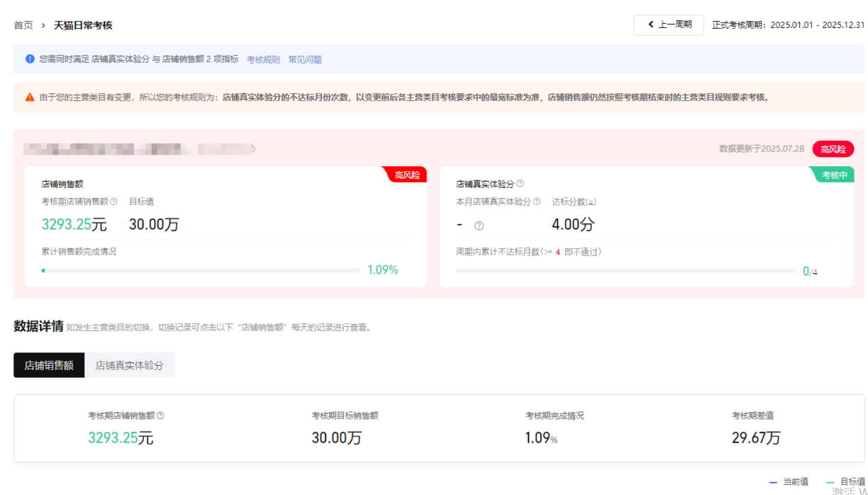This screenshot has width=868, height=495.
Task: Click red 高风险 badge beside data update date
Action: (x=833, y=149)
